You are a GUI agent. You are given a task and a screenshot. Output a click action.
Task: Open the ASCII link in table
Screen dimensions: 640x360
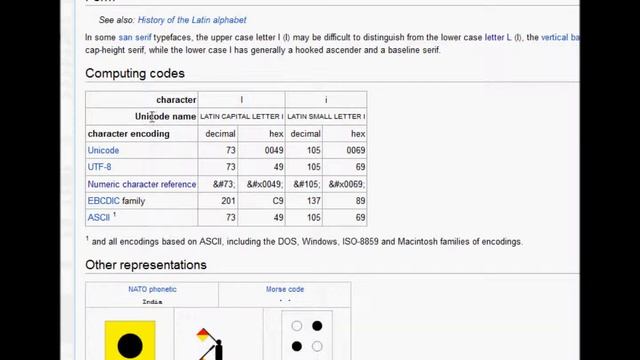pos(98,218)
